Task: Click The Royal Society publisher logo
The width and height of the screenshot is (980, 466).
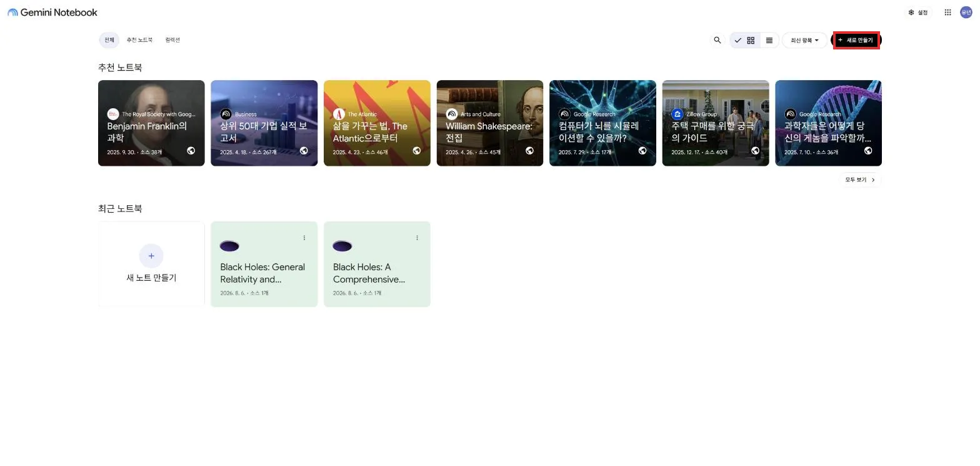Action: point(113,114)
